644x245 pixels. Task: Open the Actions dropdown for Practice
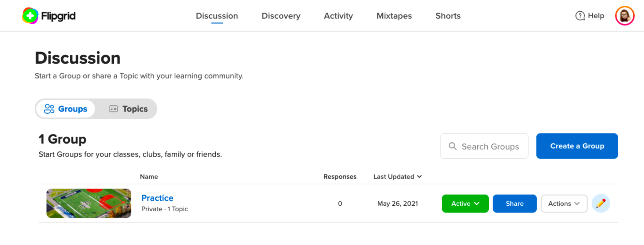(564, 203)
